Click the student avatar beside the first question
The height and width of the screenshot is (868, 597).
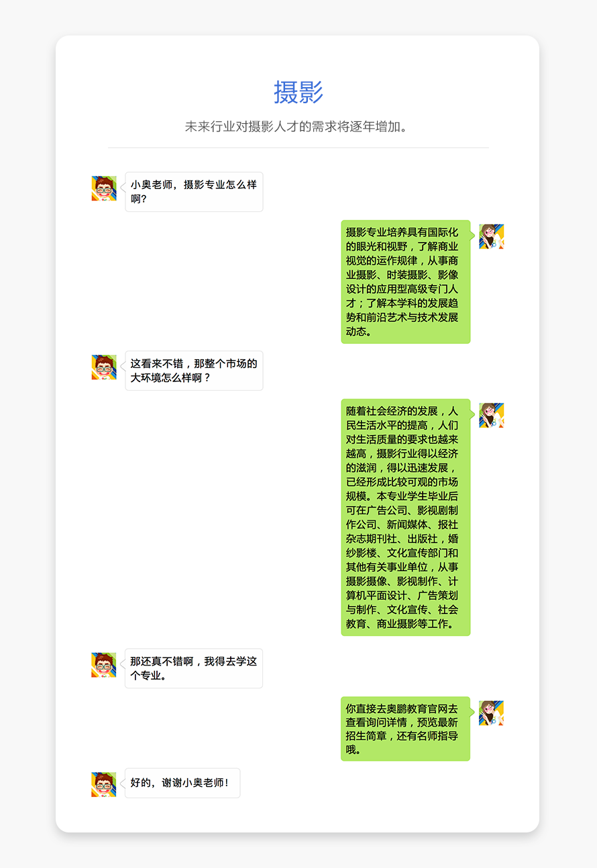coord(104,188)
